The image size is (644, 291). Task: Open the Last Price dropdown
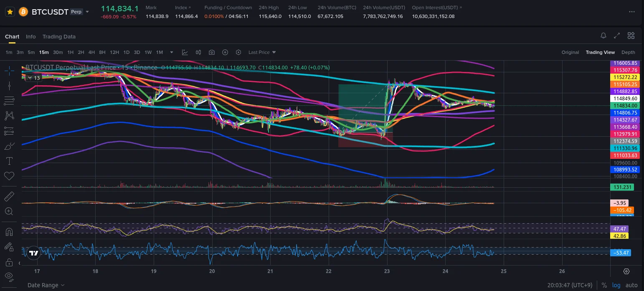pyautogui.click(x=262, y=52)
